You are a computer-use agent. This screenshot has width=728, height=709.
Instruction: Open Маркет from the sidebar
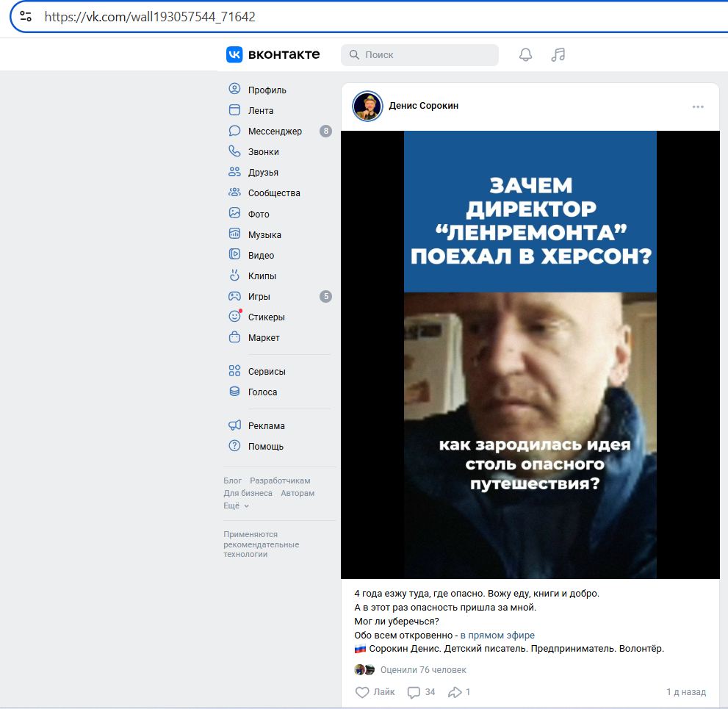tap(263, 337)
